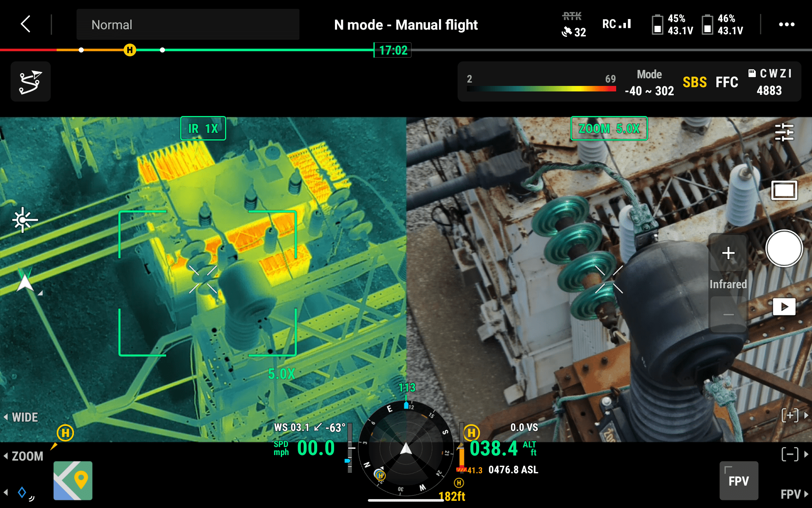Click the thermal palette color bar
Screen dimensions: 812x508
[x=541, y=88]
